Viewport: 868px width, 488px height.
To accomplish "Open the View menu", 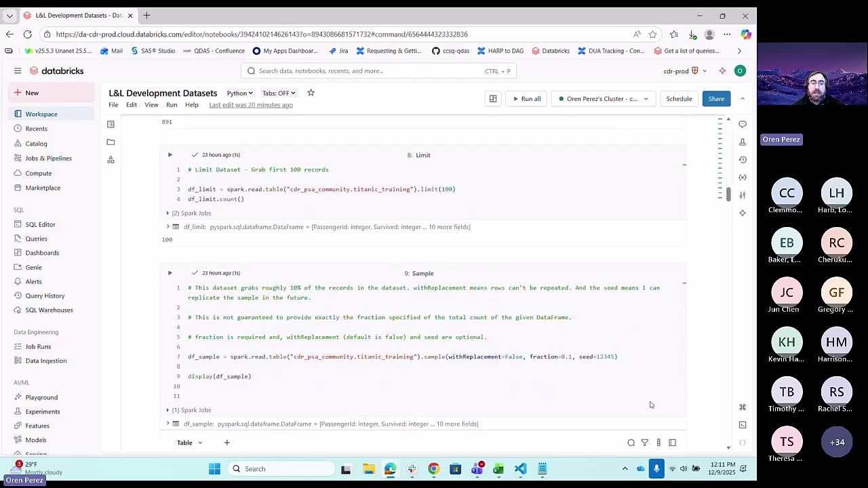I will [151, 105].
